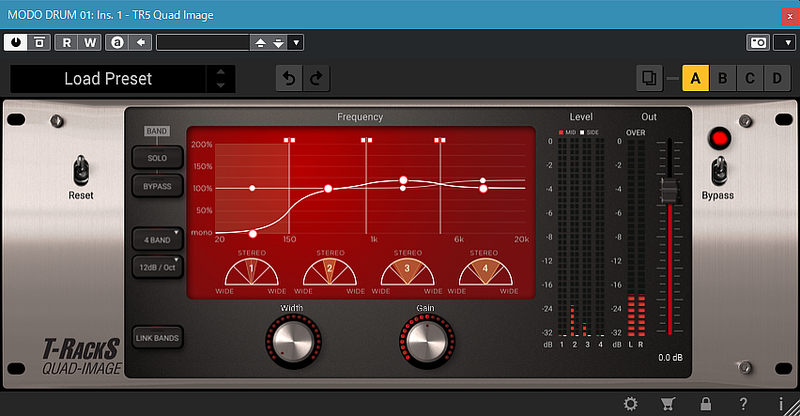Click the copy settings icon beside A

tap(649, 79)
